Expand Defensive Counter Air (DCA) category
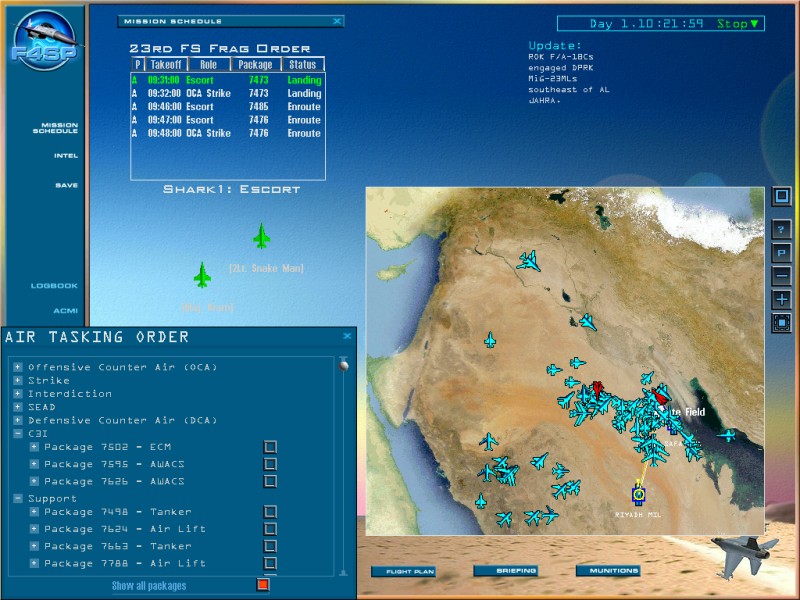The height and width of the screenshot is (600, 800). point(18,420)
